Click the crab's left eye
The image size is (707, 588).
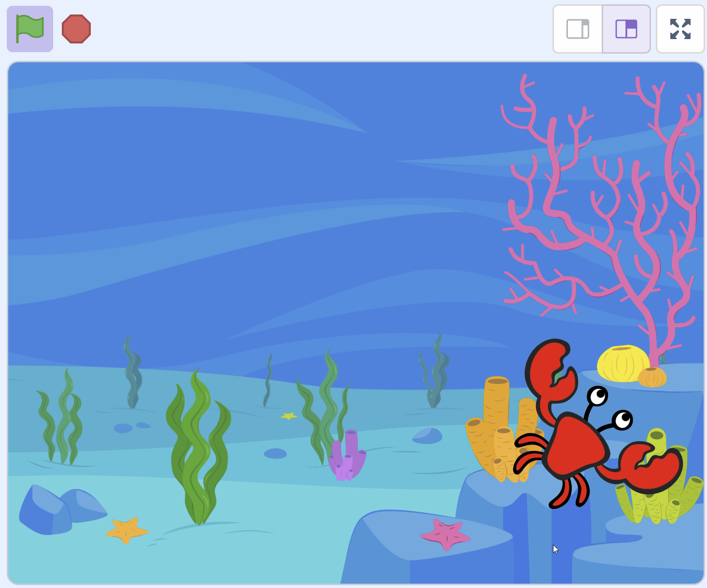pos(598,396)
